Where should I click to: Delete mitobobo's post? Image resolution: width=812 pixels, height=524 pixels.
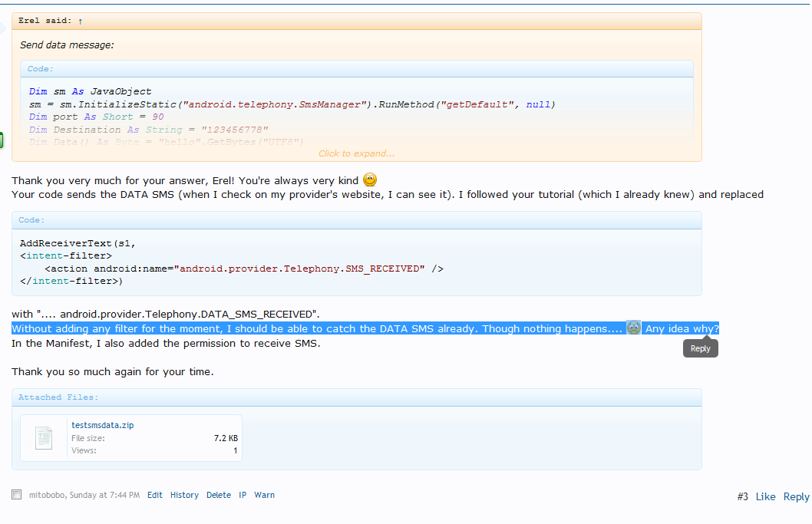tap(219, 495)
